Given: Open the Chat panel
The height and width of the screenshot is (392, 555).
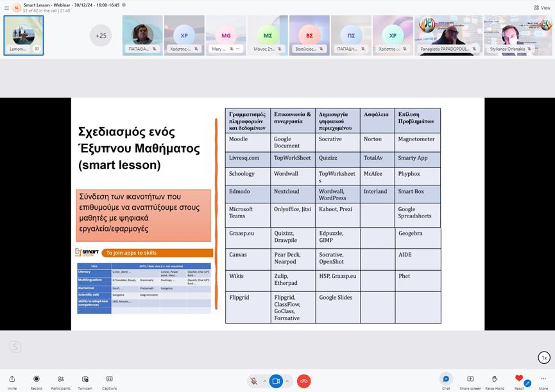Looking at the screenshot, I should [446, 379].
